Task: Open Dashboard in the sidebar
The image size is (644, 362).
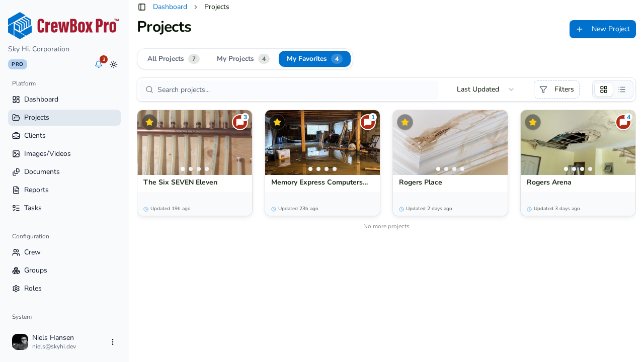Action: (x=64, y=100)
